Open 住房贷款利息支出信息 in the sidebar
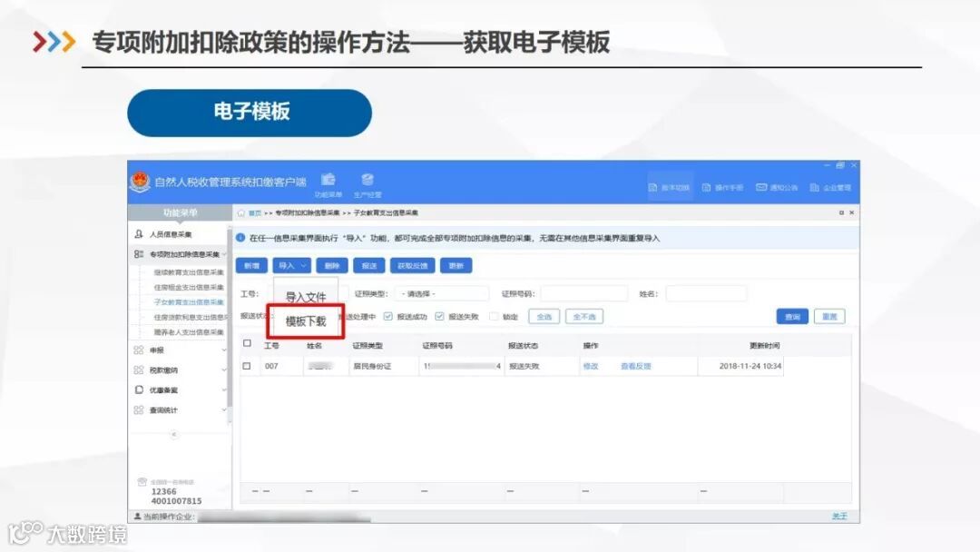This screenshot has height=552, width=980. [190, 318]
